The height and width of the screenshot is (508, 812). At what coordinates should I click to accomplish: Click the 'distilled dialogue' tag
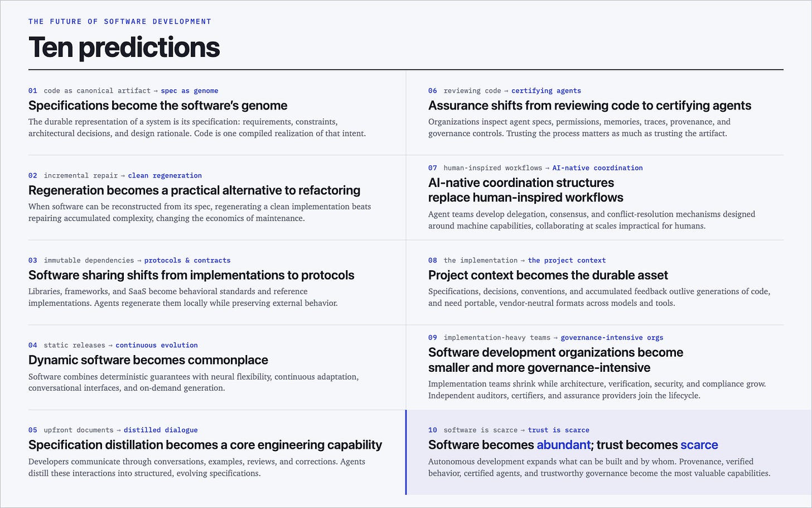pyautogui.click(x=161, y=430)
